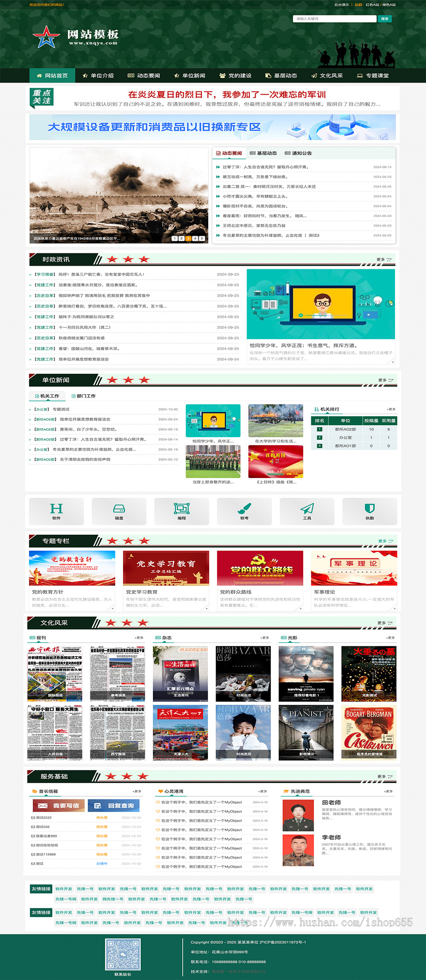The image size is (426, 980).
Task: Open article 我单位开展思想教育座谈会 dated 2024-09-24
Action: pos(83,359)
